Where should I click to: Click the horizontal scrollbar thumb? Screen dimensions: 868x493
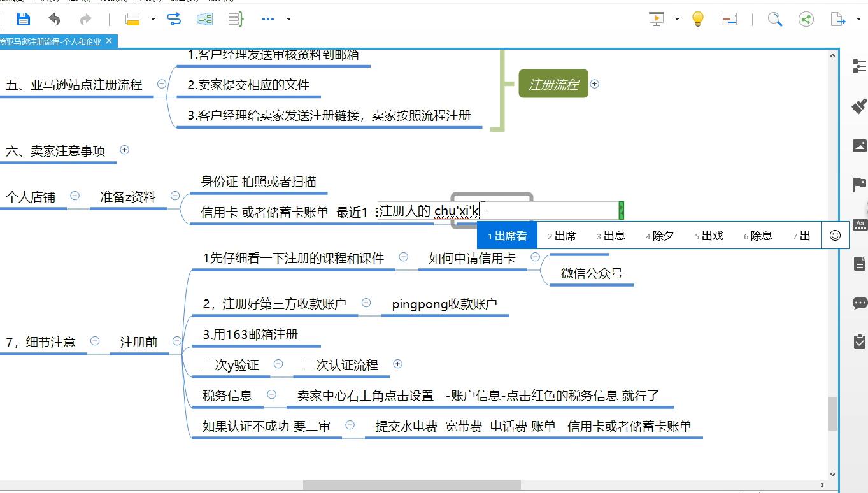(411, 485)
